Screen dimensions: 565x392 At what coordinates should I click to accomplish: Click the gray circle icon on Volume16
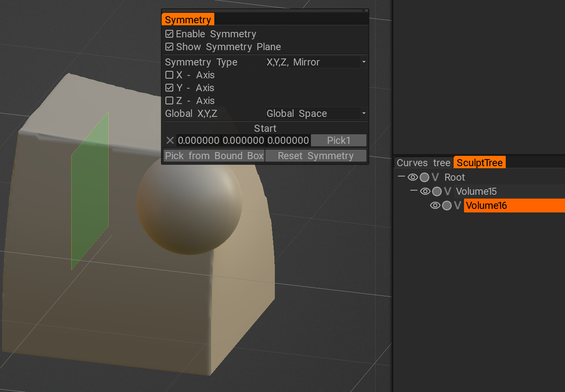(446, 206)
